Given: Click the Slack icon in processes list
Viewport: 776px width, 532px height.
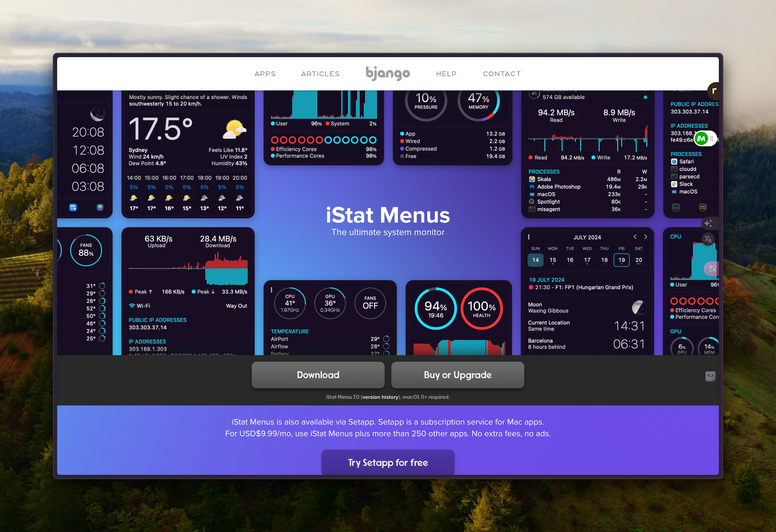Looking at the screenshot, I should pyautogui.click(x=674, y=184).
